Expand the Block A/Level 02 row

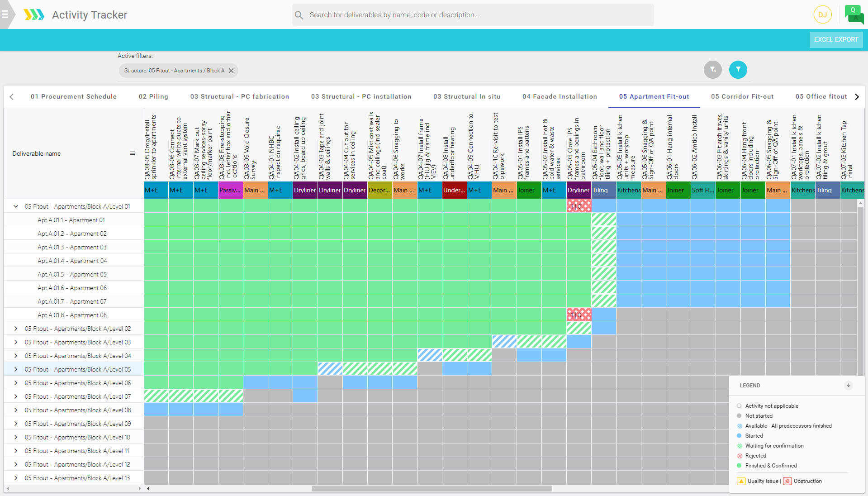pyautogui.click(x=16, y=329)
